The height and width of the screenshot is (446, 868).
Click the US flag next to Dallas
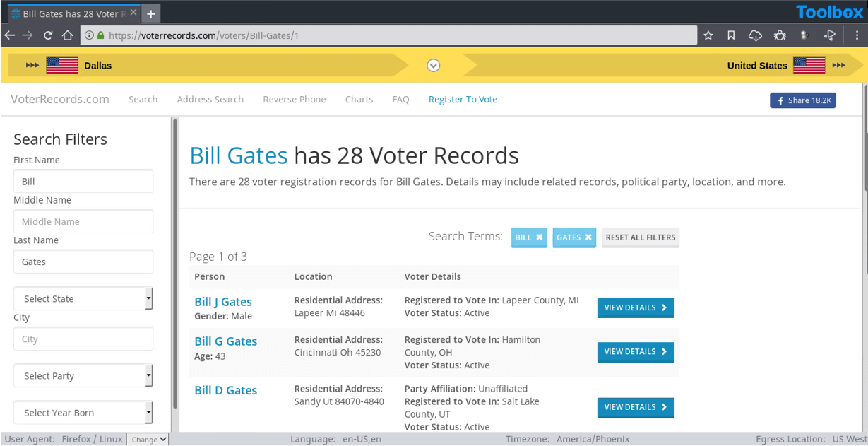62,65
